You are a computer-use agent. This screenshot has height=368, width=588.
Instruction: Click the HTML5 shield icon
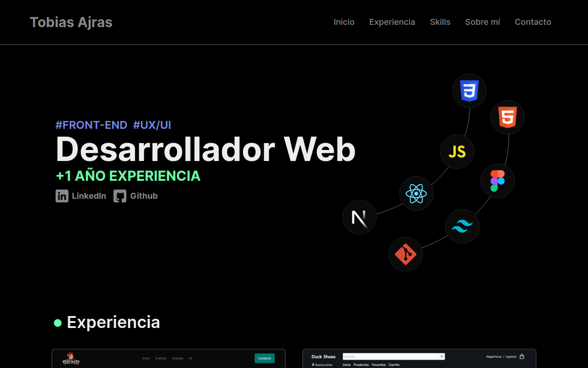(x=508, y=117)
